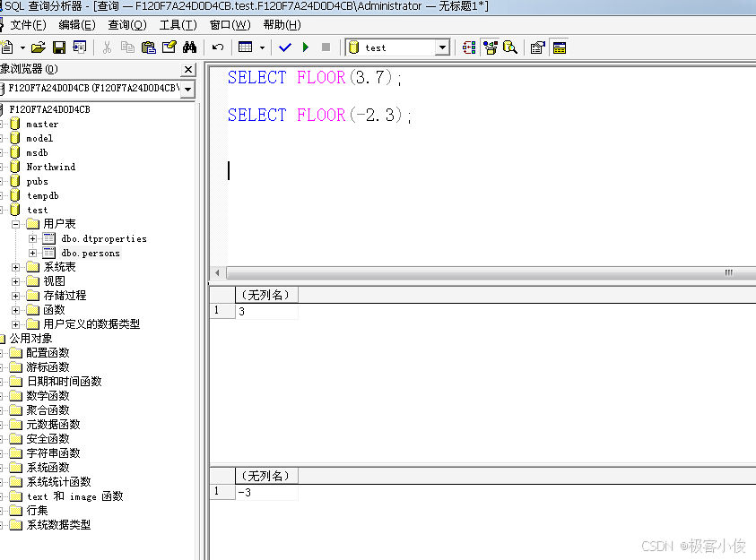The width and height of the screenshot is (756, 560).
Task: Select the 数学函数 folder
Action: tap(48, 396)
